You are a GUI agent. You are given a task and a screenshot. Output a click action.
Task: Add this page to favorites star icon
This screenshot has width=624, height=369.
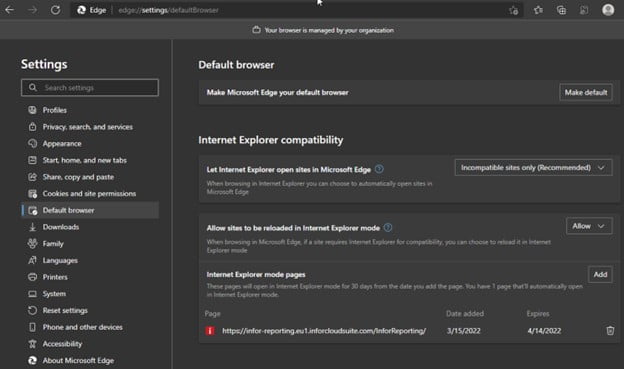[513, 10]
